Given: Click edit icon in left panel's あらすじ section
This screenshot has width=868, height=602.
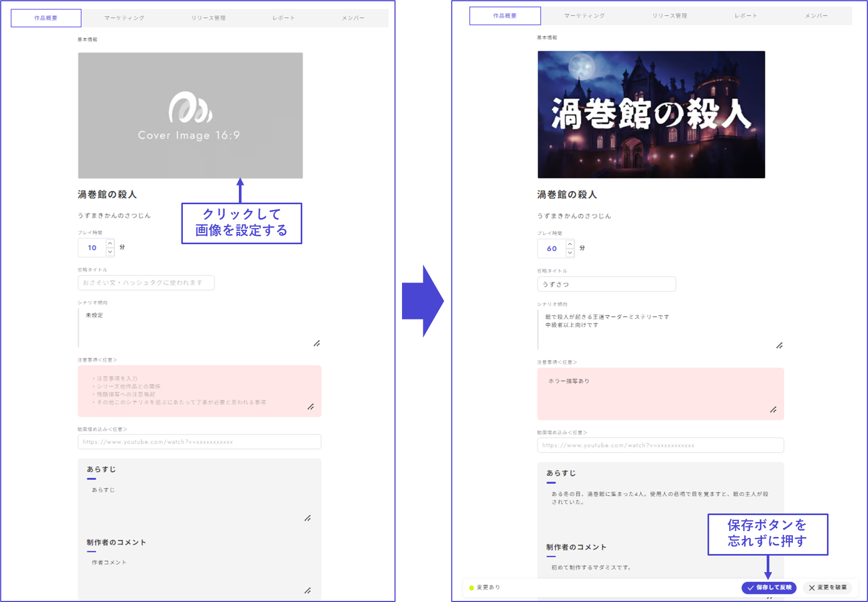Looking at the screenshot, I should click(308, 518).
